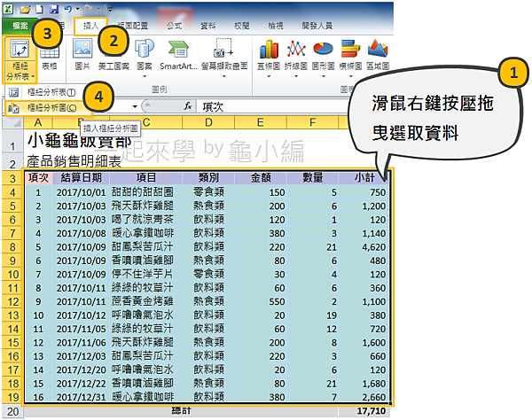
Task: Insert a Line chart (折線圖)
Action: click(296, 49)
